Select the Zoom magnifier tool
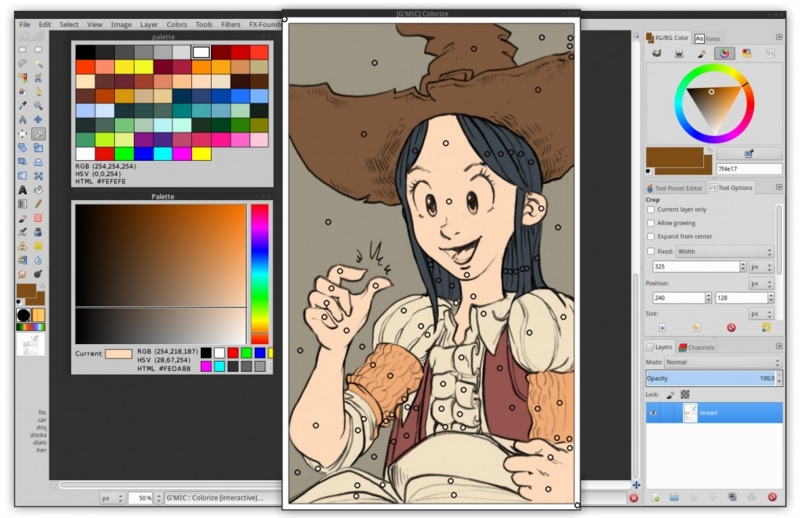This screenshot has width=800, height=518. tap(38, 106)
